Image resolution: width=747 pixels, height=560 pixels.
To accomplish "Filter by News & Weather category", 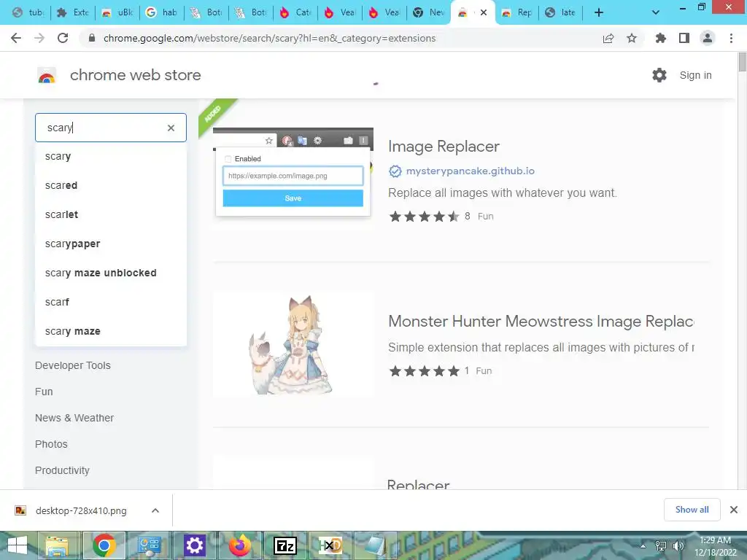I will [x=74, y=418].
